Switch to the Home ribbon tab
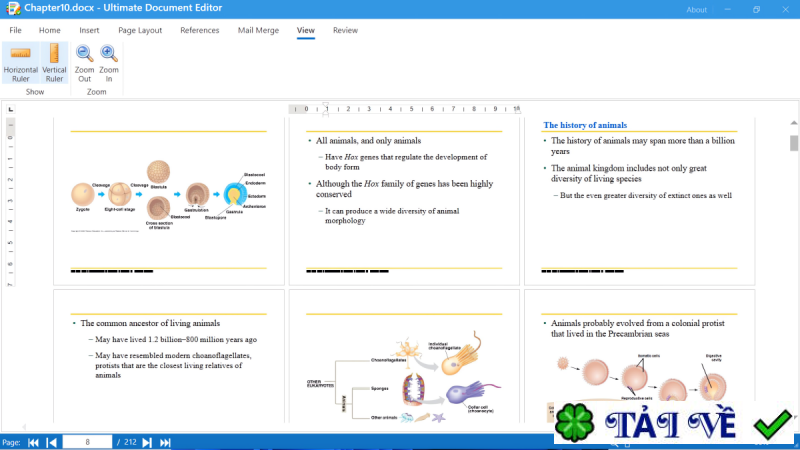This screenshot has height=450, width=800. (49, 30)
